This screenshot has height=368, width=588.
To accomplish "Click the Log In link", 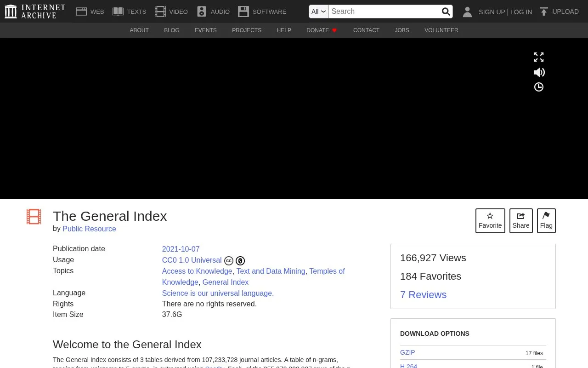I will [x=521, y=12].
